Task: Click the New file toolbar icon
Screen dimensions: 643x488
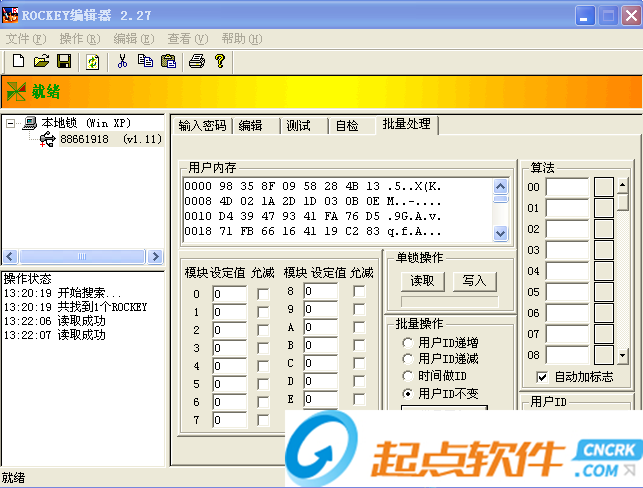Action: tap(18, 62)
